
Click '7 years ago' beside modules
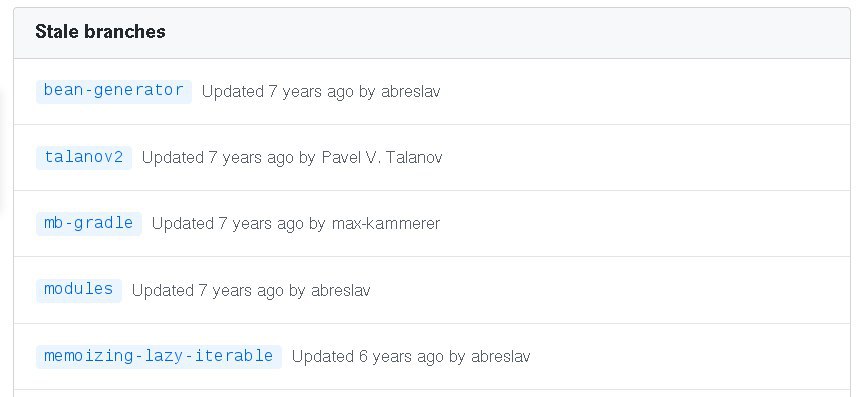[x=241, y=290]
